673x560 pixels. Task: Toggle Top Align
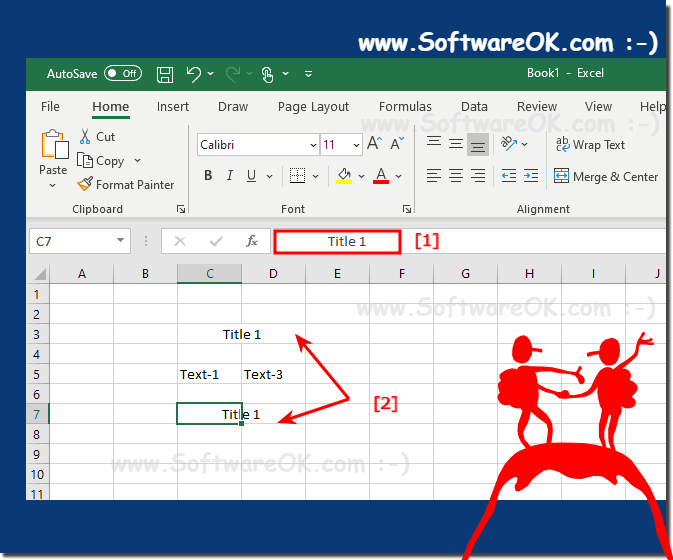[x=434, y=143]
